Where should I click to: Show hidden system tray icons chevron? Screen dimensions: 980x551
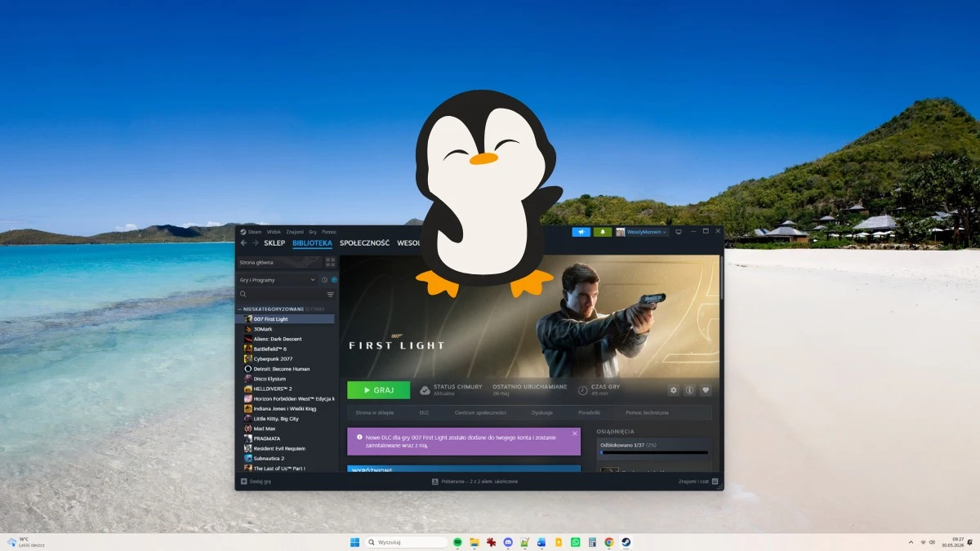pos(911,542)
